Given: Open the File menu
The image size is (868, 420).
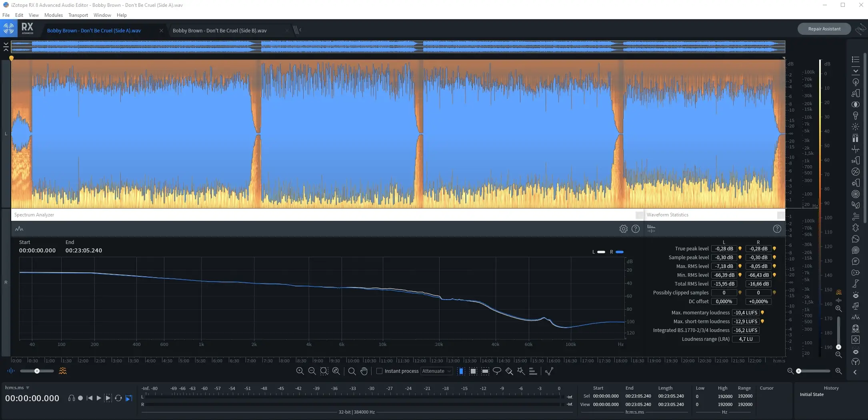Looking at the screenshot, I should [6, 15].
